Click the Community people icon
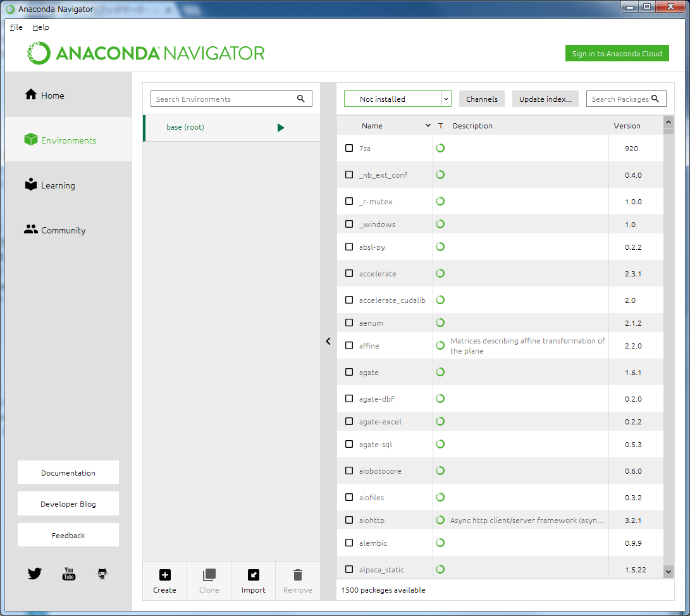Image resolution: width=690 pixels, height=616 pixels. 31,229
